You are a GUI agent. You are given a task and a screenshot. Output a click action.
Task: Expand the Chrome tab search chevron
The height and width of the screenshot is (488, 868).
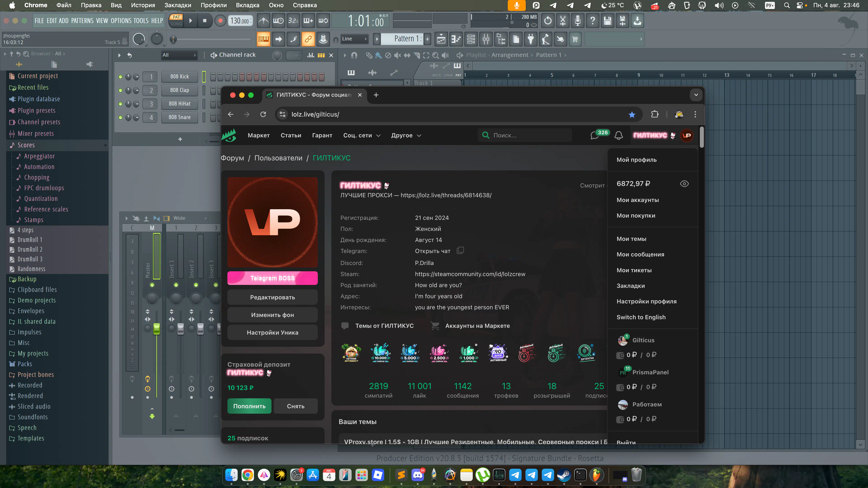tap(696, 95)
